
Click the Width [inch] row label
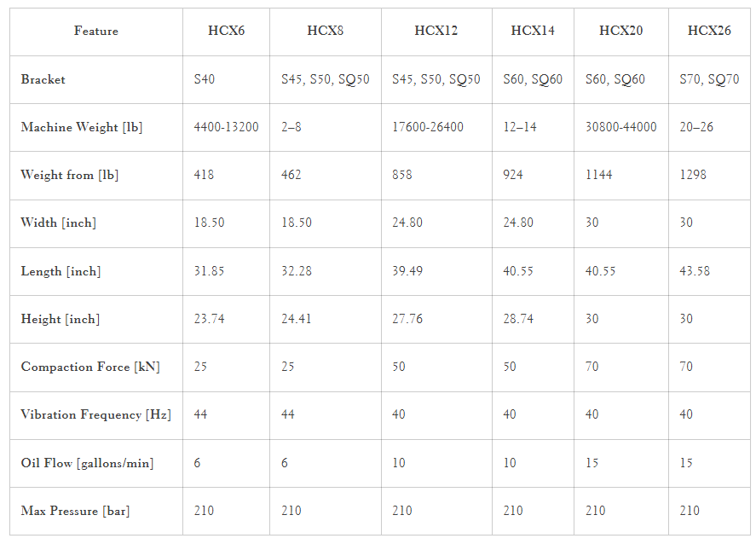(x=58, y=223)
